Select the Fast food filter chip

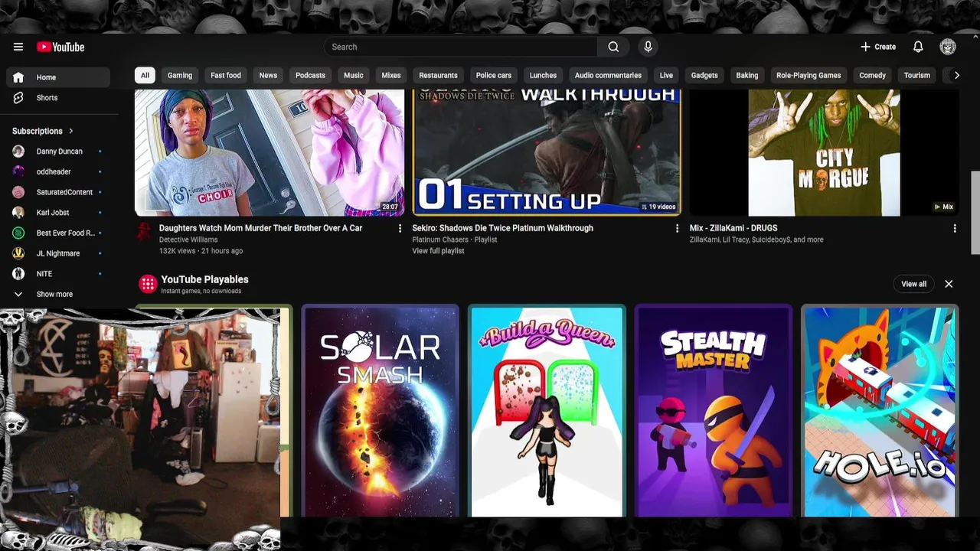(x=226, y=75)
